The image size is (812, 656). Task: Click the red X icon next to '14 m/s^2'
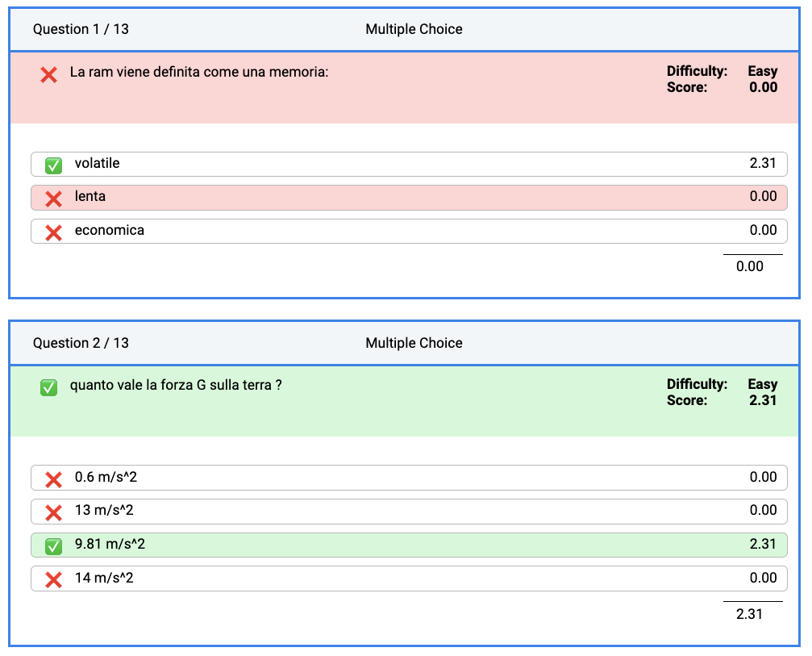pos(53,579)
